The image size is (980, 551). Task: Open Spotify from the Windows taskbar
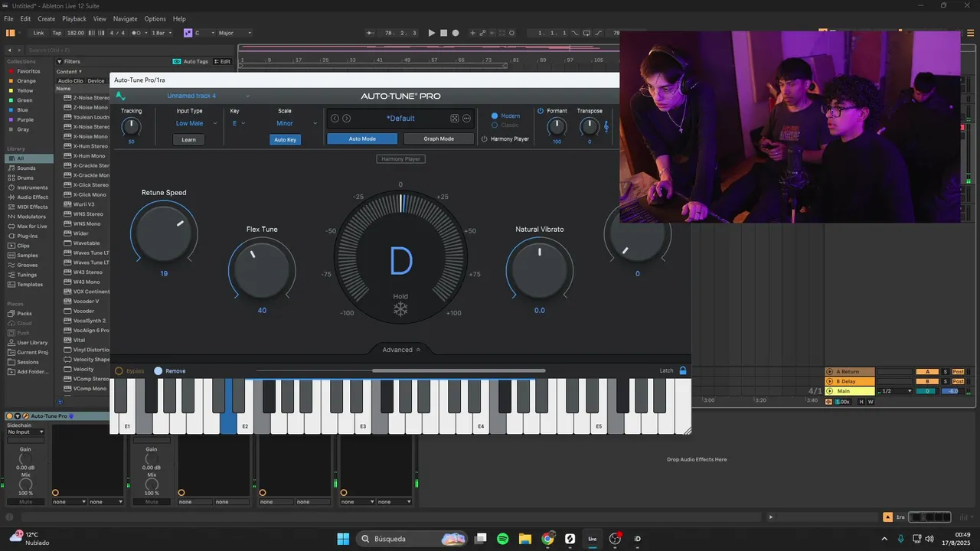(x=503, y=539)
